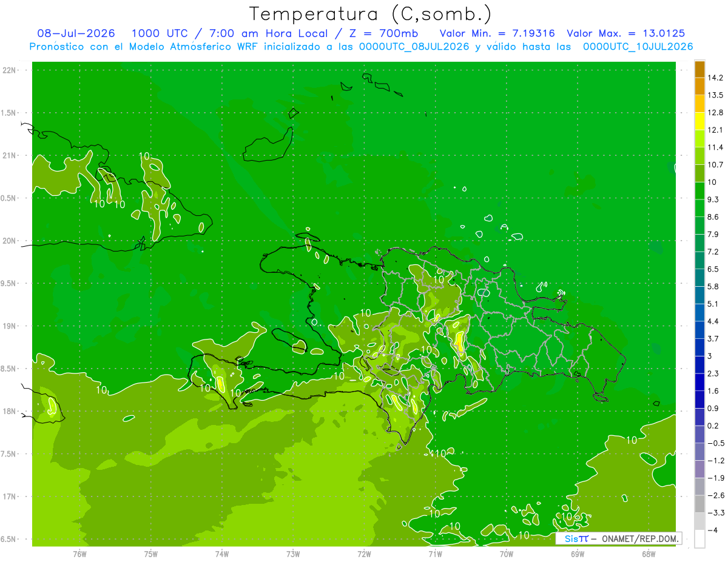This screenshot has height=562, width=728.
Task: Pick the orange swatch above 14.2 on colorbar
Action: click(699, 69)
